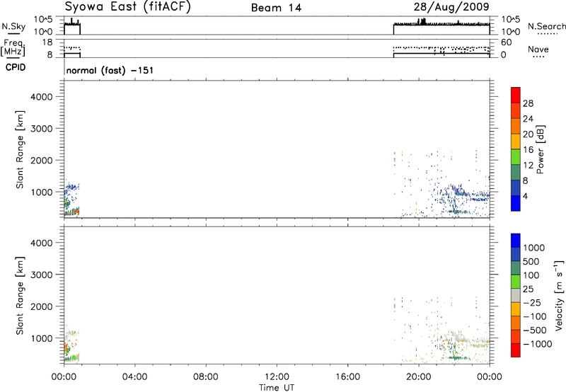
Task: Click the "-500" label on Velocity colorbar
Action: click(535, 330)
